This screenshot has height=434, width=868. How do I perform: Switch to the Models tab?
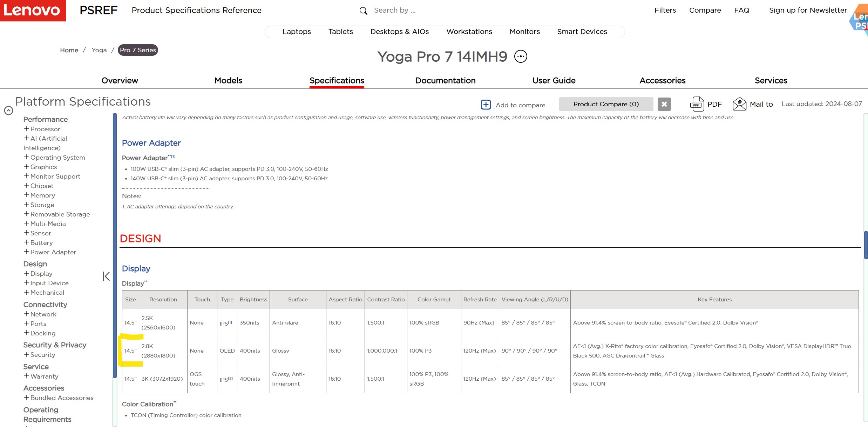point(228,81)
